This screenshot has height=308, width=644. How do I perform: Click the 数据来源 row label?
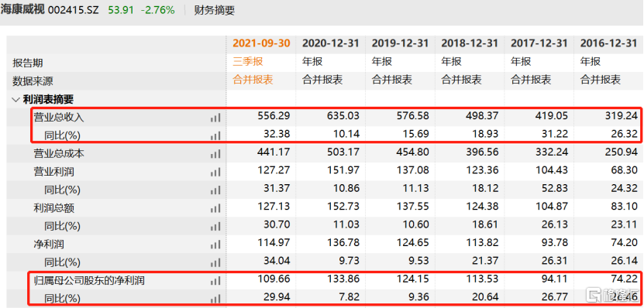33,81
